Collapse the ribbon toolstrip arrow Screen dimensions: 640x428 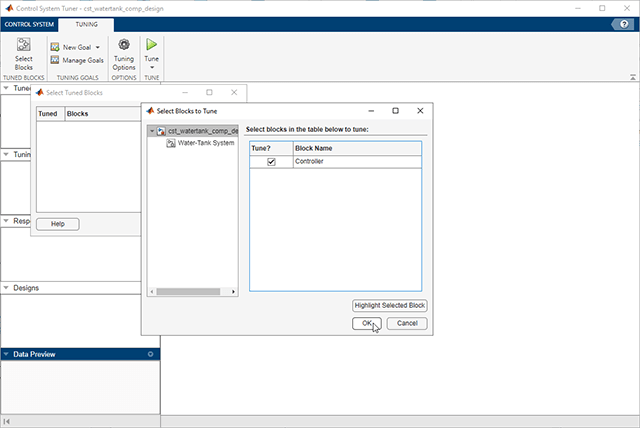[x=633, y=77]
